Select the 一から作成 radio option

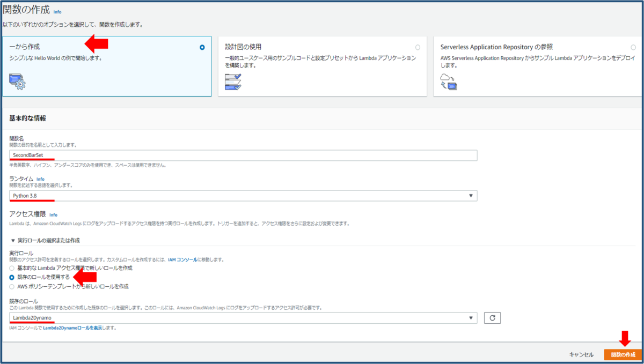(x=202, y=47)
